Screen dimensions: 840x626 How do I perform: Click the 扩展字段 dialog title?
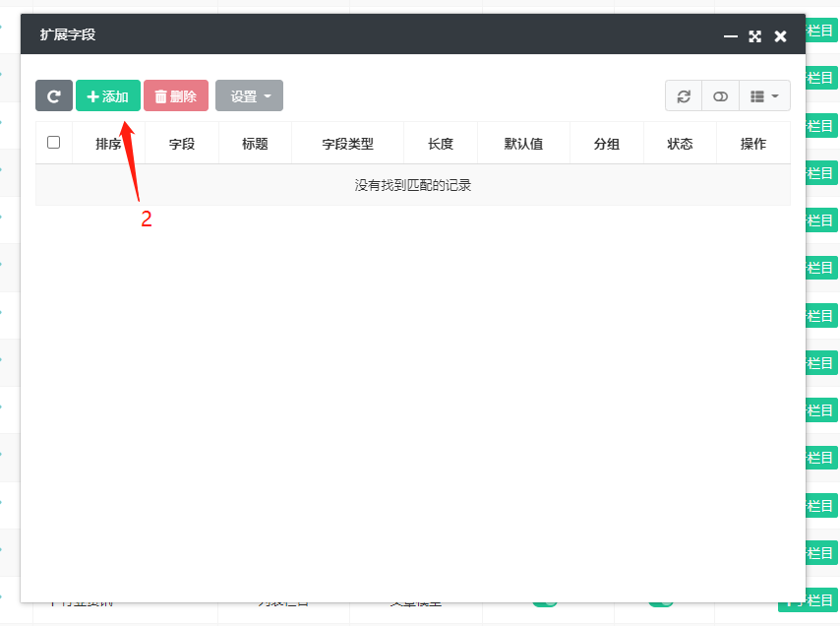(68, 34)
